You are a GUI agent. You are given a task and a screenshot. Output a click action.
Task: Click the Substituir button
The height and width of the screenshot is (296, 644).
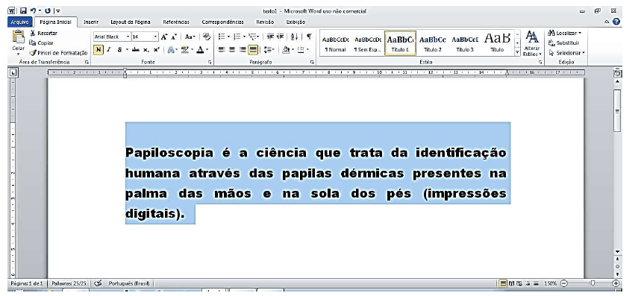click(564, 43)
